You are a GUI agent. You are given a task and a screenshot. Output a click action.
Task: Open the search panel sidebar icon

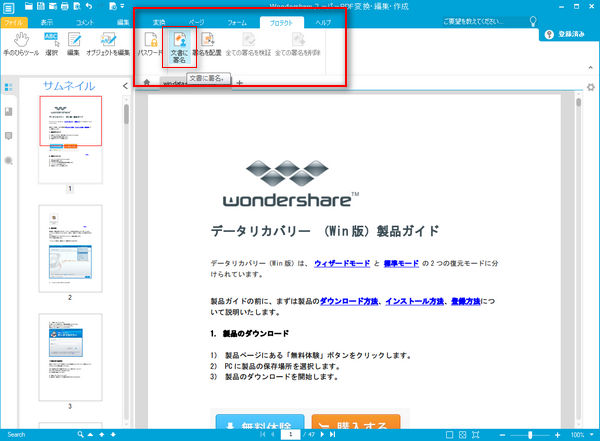pos(8,161)
